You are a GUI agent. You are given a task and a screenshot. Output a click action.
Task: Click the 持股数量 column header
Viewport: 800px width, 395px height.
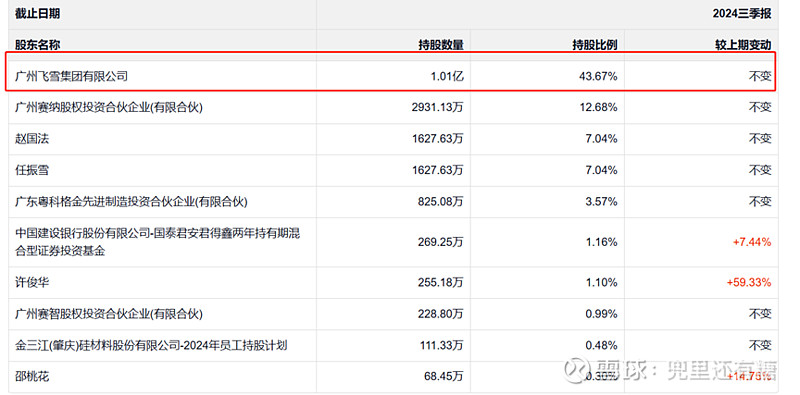[441, 45]
